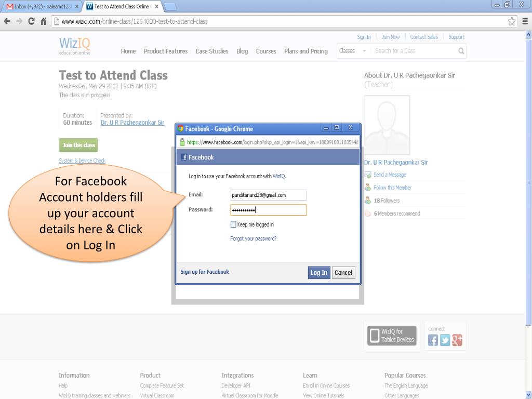The width and height of the screenshot is (532, 399).
Task: Click Join this class button
Action: tap(78, 145)
